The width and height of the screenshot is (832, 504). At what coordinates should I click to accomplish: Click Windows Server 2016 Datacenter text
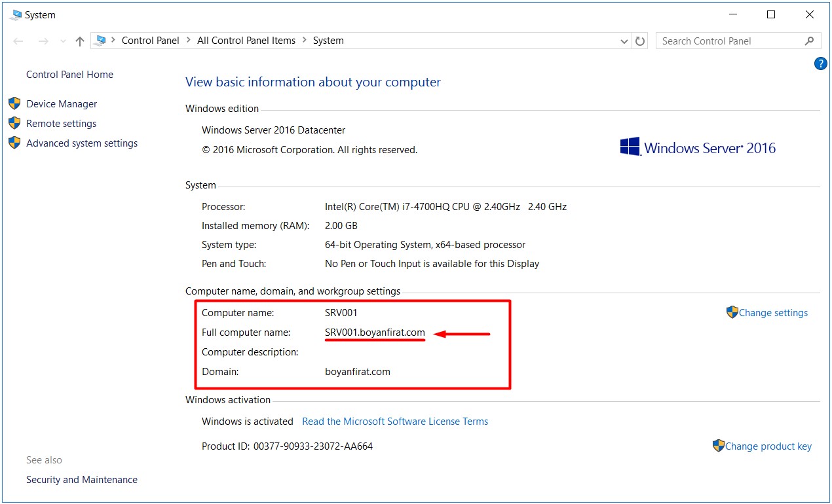(274, 130)
